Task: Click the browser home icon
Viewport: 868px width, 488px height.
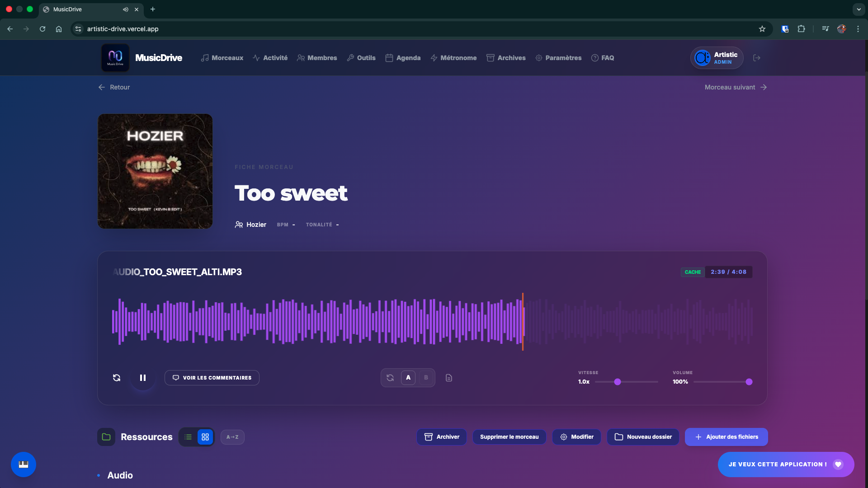Action: pyautogui.click(x=59, y=29)
